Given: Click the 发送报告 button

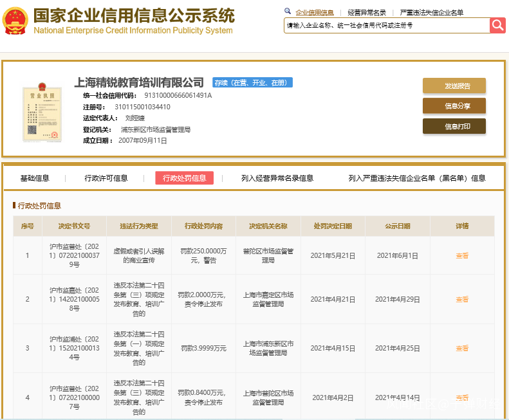Looking at the screenshot, I should [454, 86].
